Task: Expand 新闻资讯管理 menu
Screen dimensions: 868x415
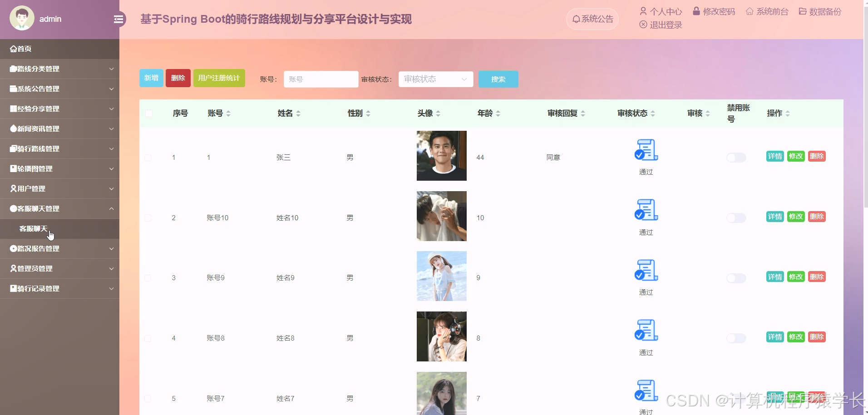Action: (59, 129)
